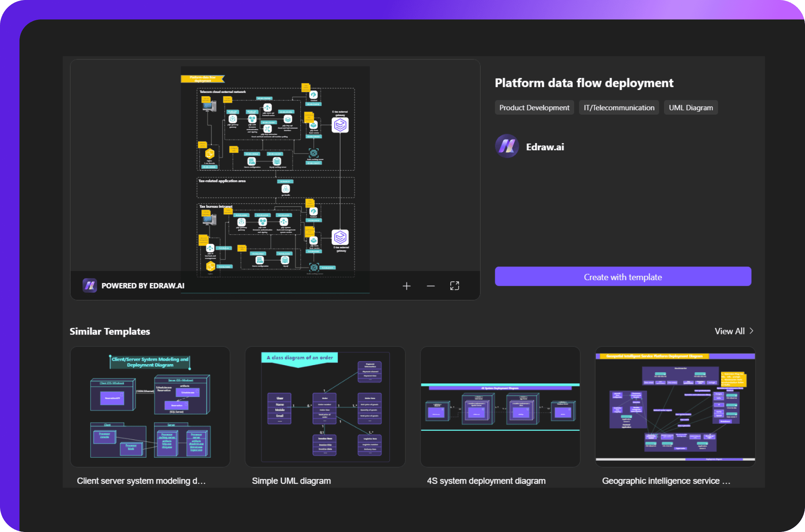Click the Powered by Edraw.ai logo
The height and width of the screenshot is (532, 805).
tap(89, 285)
